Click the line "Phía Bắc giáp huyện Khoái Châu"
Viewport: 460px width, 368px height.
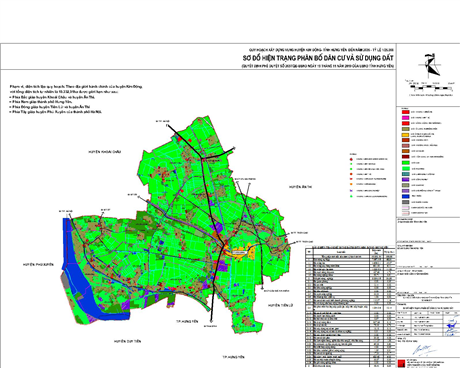(x=52, y=97)
